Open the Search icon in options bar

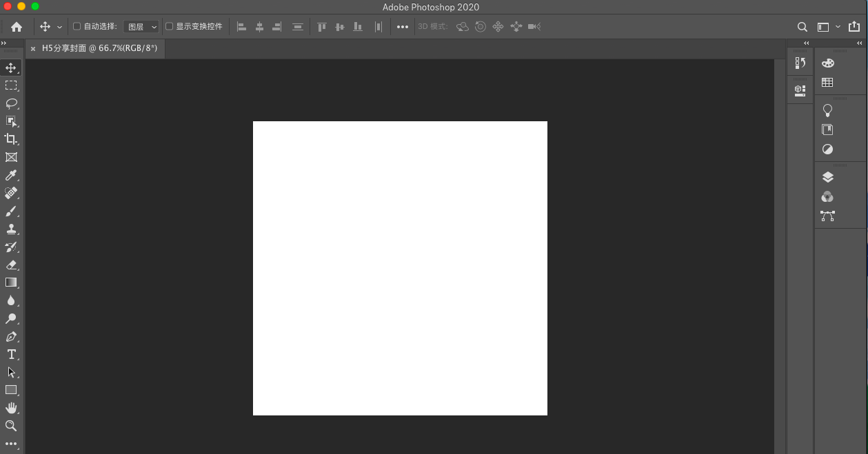click(803, 27)
